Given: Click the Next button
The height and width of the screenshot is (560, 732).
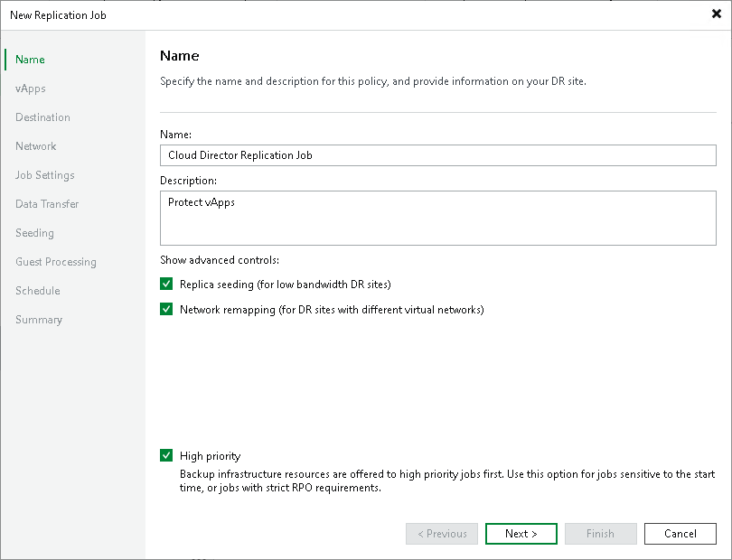Looking at the screenshot, I should 521,534.
